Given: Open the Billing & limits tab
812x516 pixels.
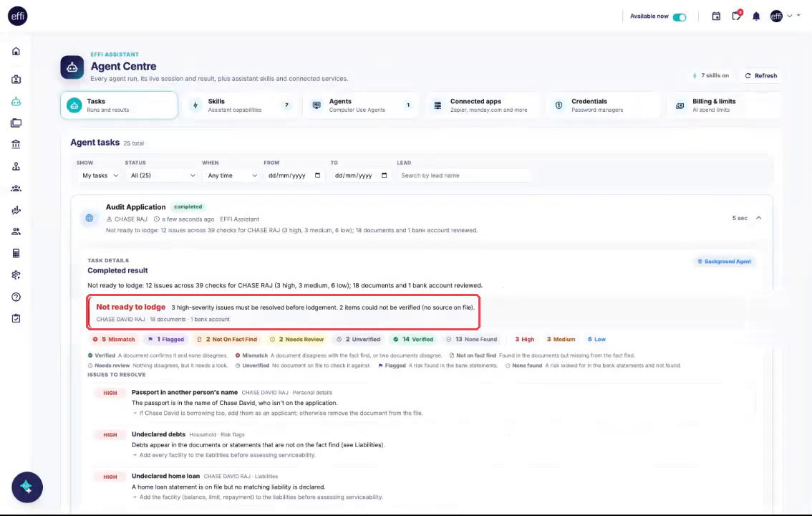Looking at the screenshot, I should 725,105.
